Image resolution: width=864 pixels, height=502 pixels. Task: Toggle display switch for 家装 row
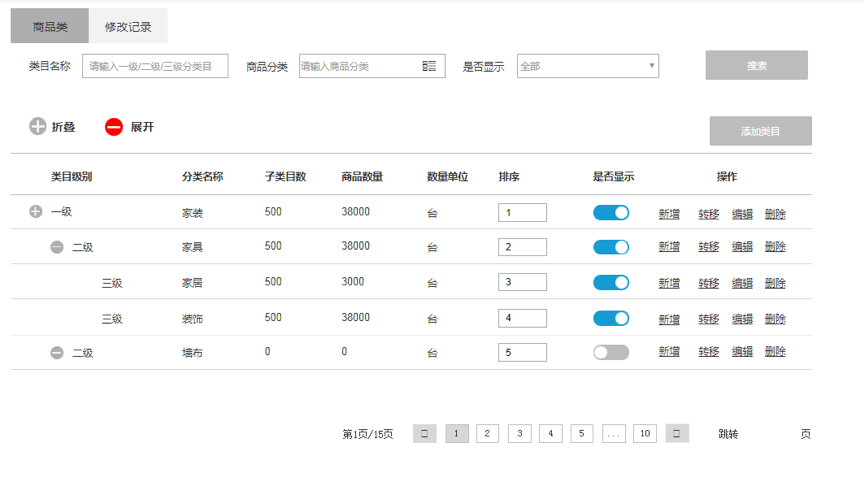pos(611,213)
